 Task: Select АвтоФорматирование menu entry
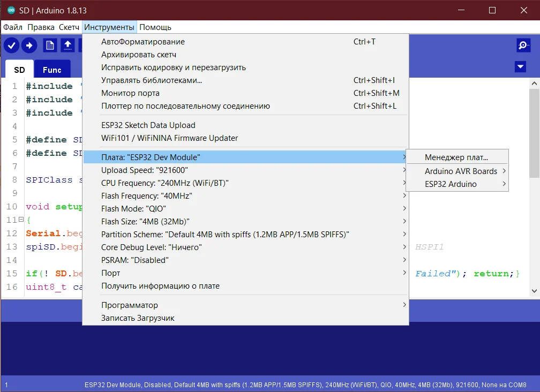[246, 42]
